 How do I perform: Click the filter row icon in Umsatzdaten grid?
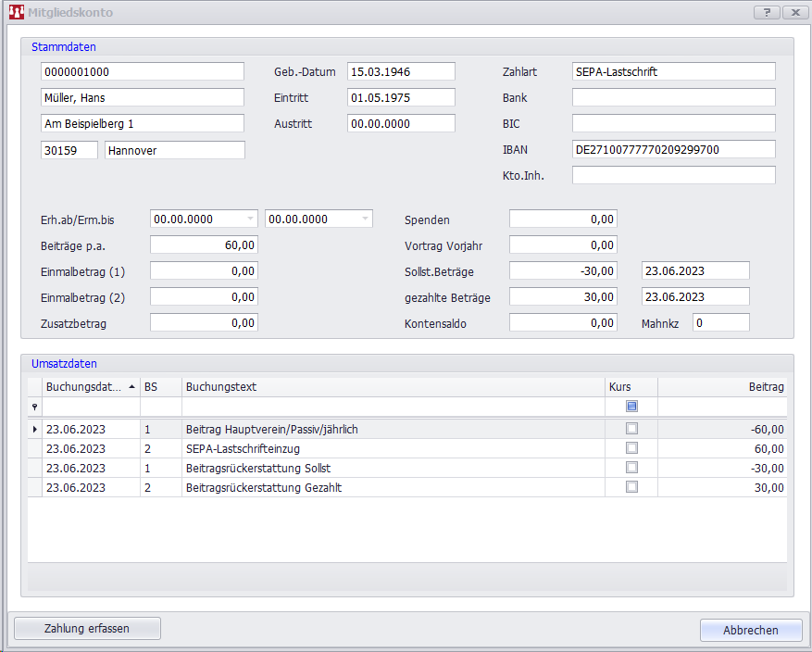point(35,407)
